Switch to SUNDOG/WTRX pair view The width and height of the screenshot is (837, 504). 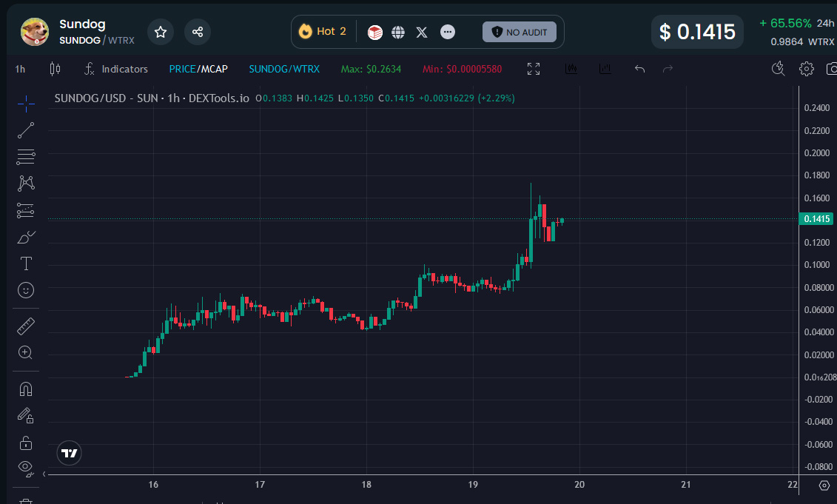(x=284, y=69)
